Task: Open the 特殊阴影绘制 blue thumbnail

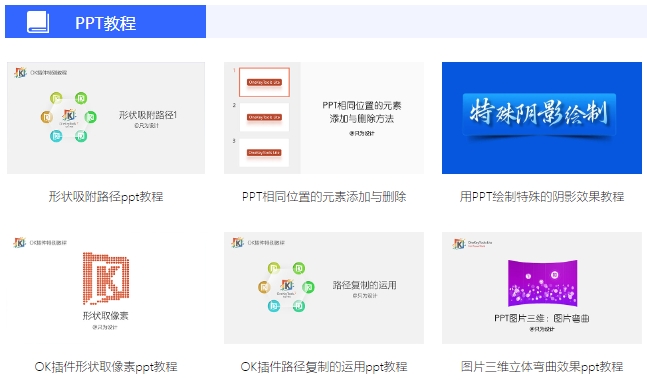Action: [542, 118]
